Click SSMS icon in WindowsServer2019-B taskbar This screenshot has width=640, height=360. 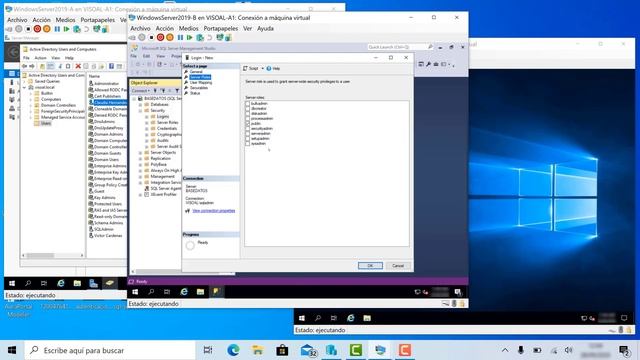point(216,291)
